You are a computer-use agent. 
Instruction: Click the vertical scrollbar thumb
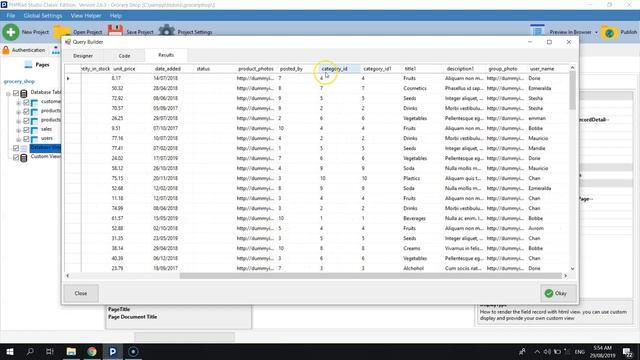572,90
